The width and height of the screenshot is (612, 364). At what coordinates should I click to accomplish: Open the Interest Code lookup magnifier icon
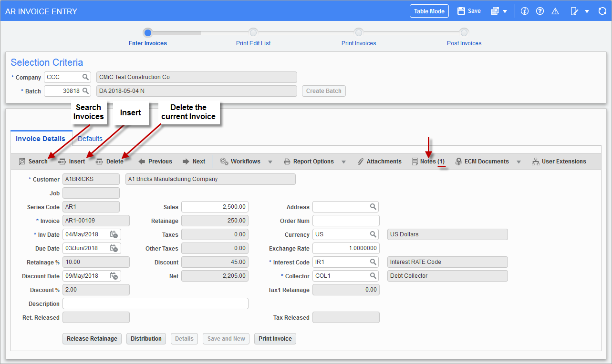coord(373,262)
